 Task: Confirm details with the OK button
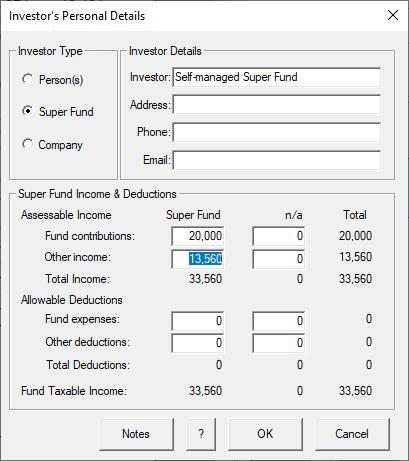265,434
